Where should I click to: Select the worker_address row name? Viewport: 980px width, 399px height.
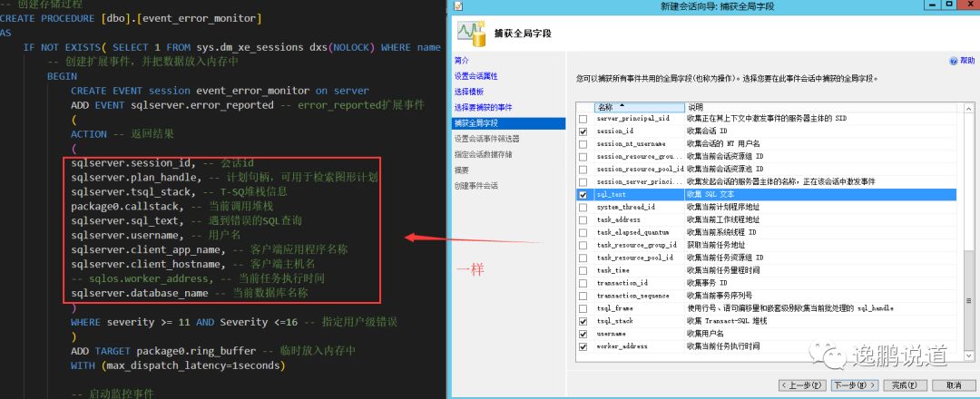(622, 346)
